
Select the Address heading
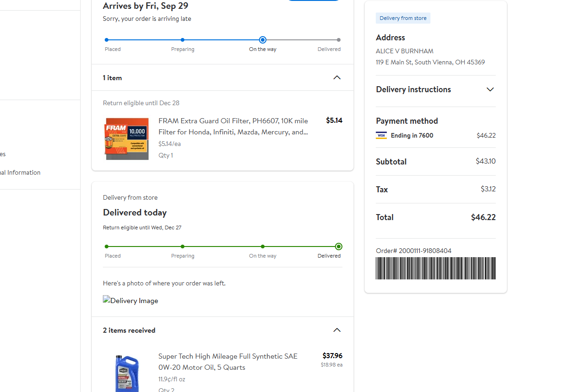coord(391,38)
